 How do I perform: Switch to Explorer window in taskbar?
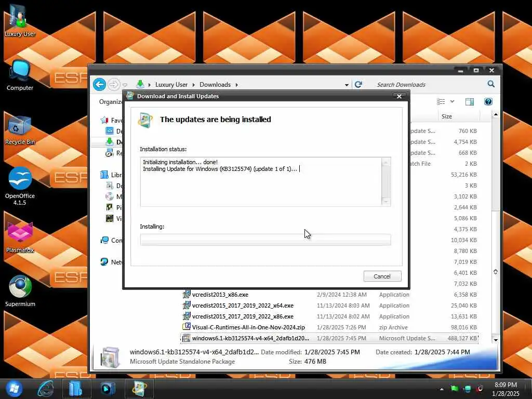point(76,389)
